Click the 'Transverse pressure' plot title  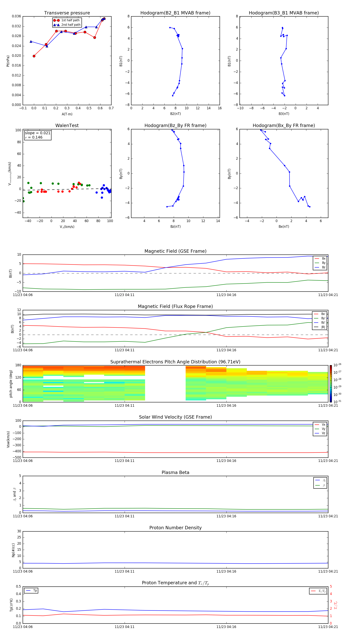click(67, 13)
